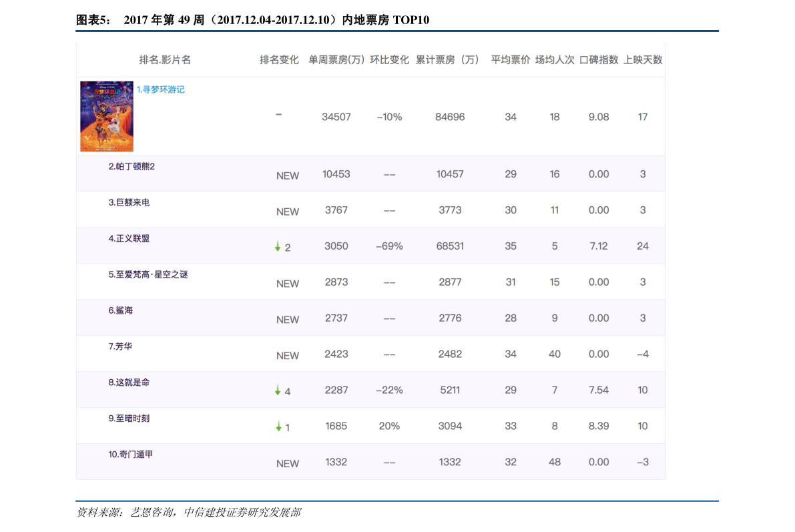
Task: Click the green down arrow for 正义联盟
Action: (278, 247)
